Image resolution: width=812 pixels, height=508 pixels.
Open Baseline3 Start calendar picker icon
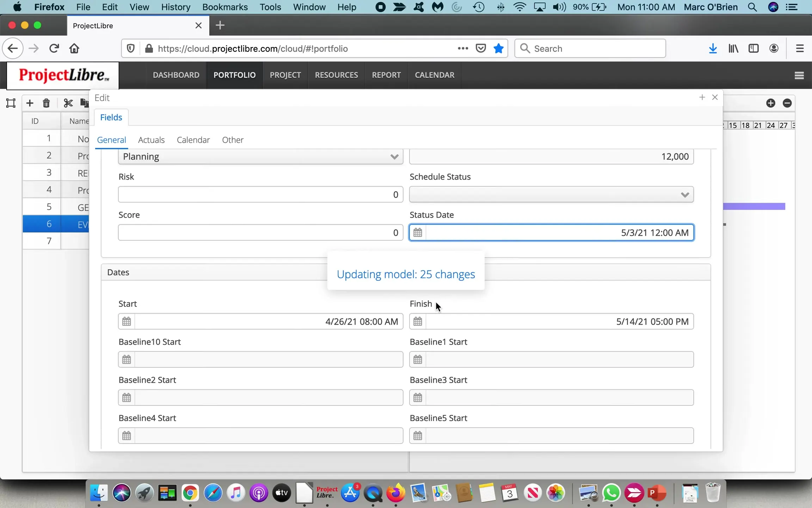click(418, 398)
